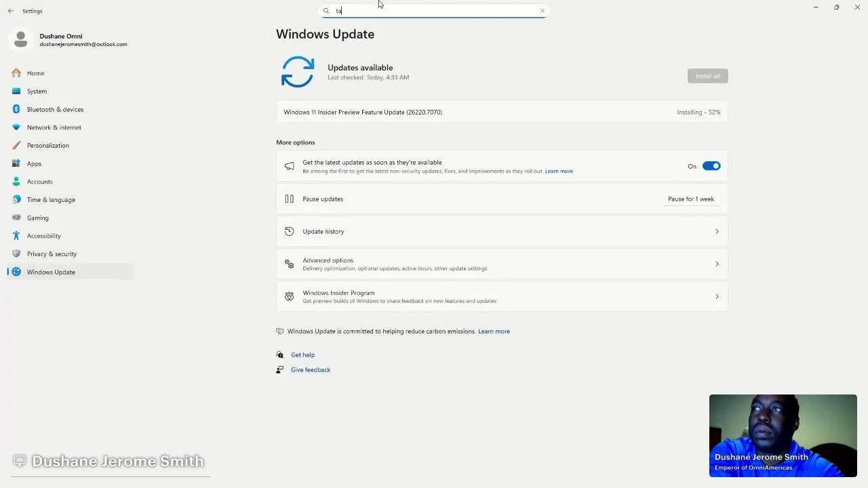This screenshot has height=488, width=868.
Task: Toggle off get latest updates switch
Action: click(x=711, y=166)
